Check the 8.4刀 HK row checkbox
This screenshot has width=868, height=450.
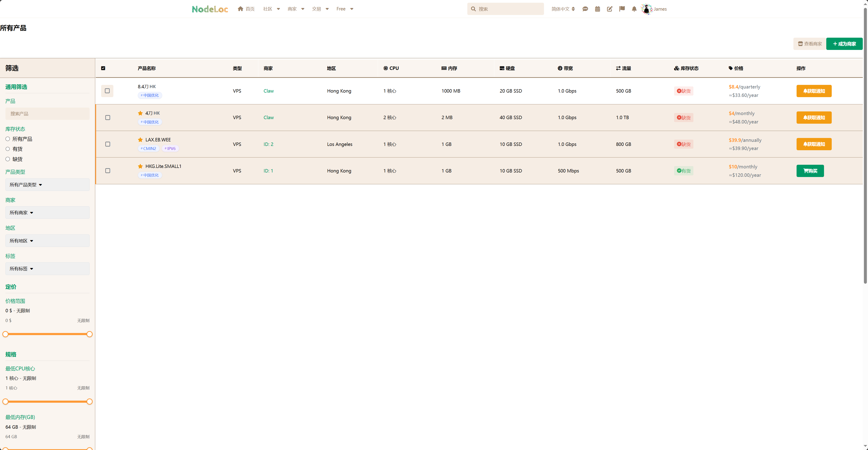[107, 91]
